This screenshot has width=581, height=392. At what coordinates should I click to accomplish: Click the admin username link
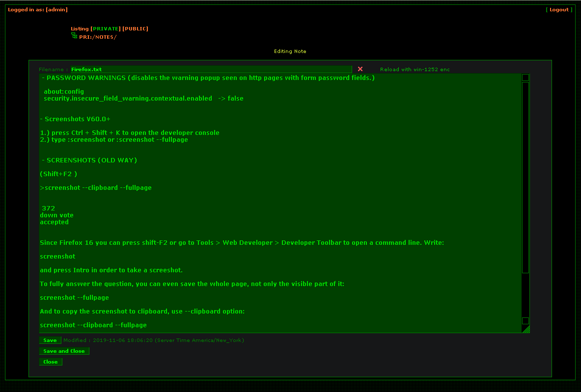pos(56,10)
